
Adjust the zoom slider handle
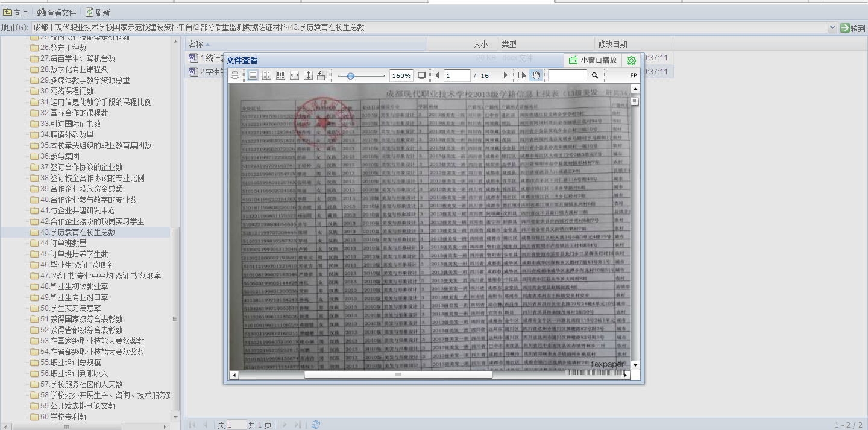click(350, 75)
